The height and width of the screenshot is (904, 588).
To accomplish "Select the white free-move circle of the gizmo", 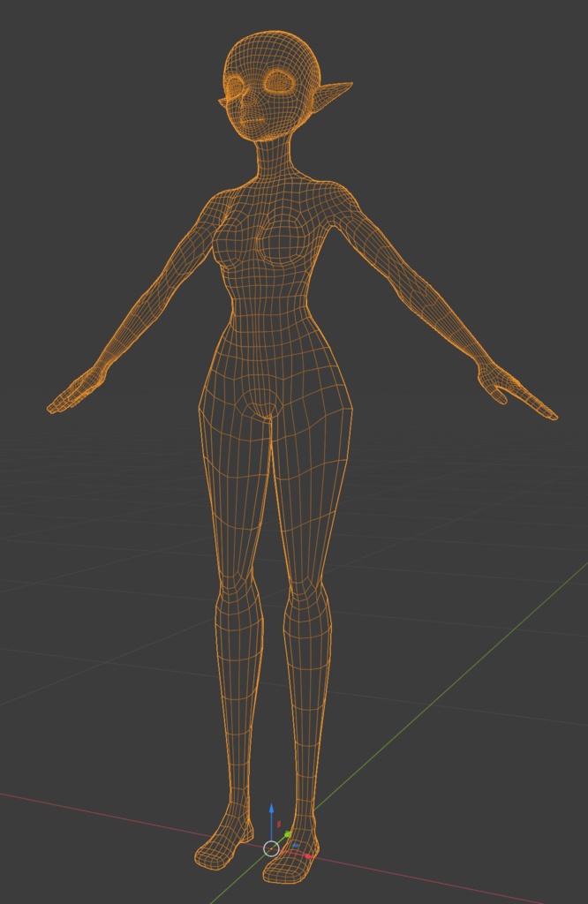I will pyautogui.click(x=272, y=848).
